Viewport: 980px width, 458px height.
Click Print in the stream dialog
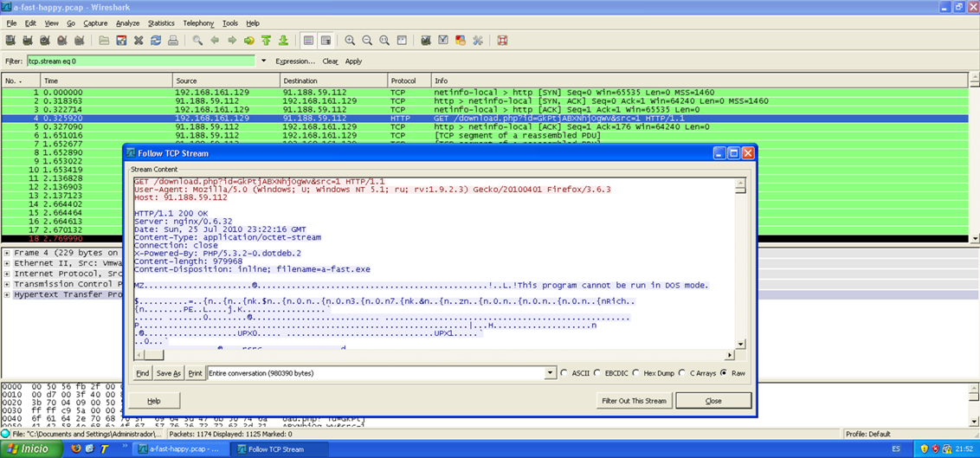click(x=196, y=373)
